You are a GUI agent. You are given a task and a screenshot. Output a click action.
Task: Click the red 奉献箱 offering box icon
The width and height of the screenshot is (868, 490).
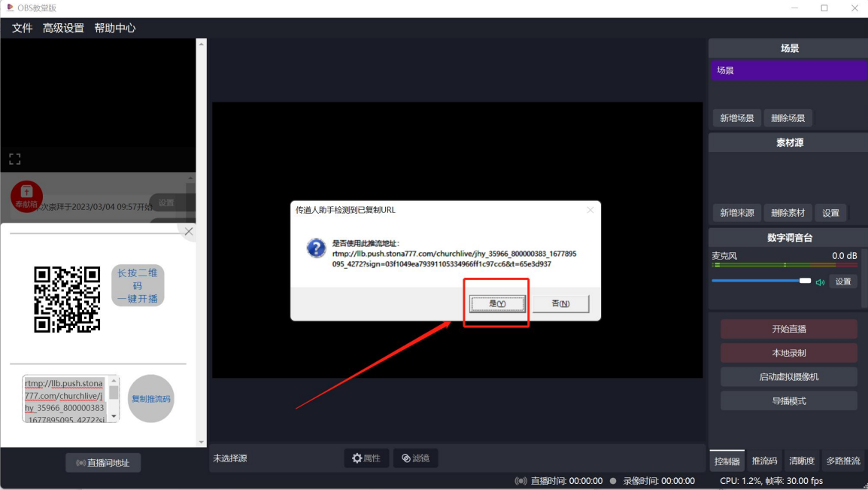(26, 196)
